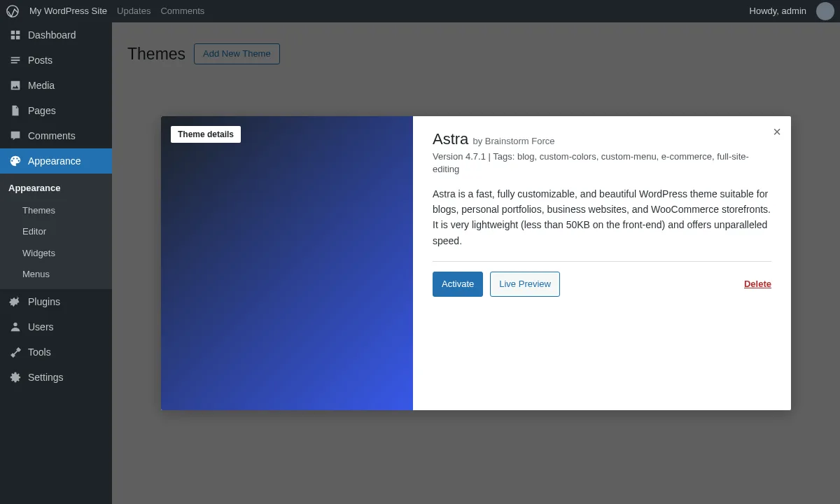The height and width of the screenshot is (504, 840).
Task: Close the Astra theme details dialog
Action: (777, 132)
